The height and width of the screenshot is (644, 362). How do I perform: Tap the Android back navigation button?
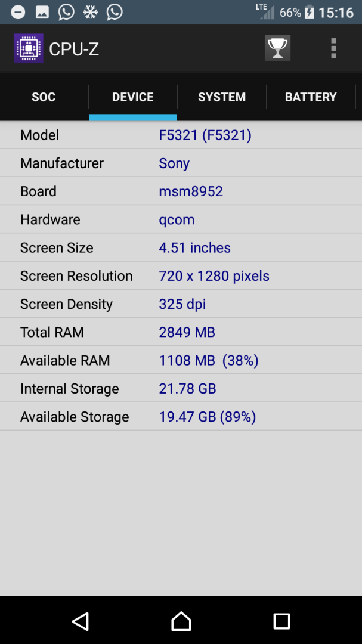pyautogui.click(x=81, y=621)
